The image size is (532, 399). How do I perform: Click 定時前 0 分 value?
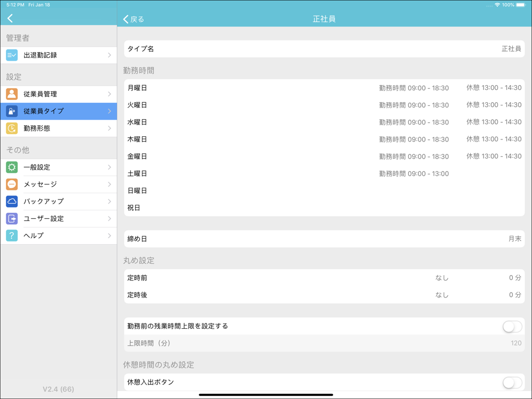pyautogui.click(x=515, y=278)
